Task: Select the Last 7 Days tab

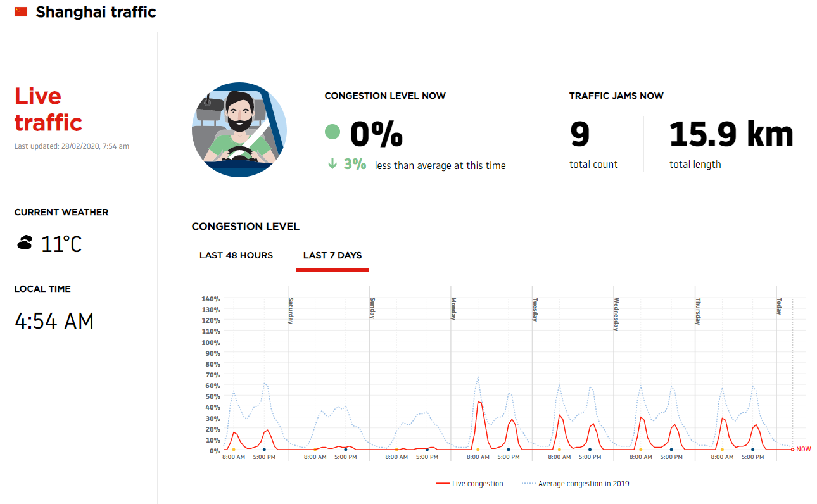Action: (332, 255)
